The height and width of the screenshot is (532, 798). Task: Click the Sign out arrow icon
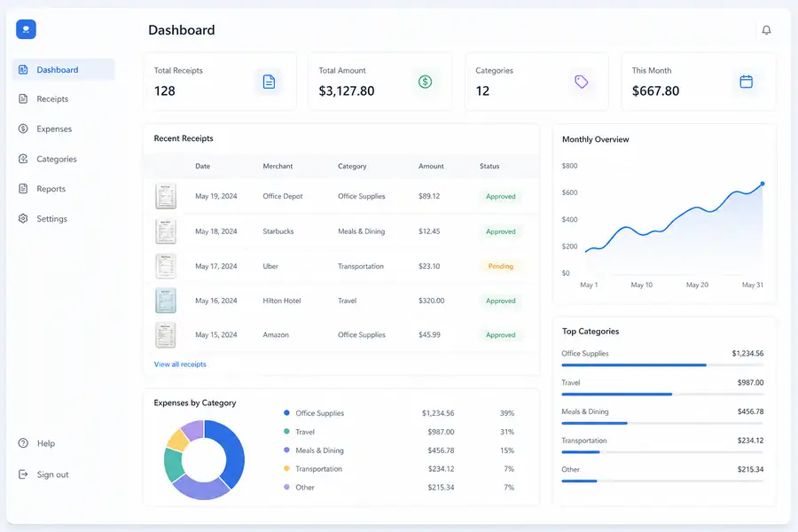tap(23, 474)
